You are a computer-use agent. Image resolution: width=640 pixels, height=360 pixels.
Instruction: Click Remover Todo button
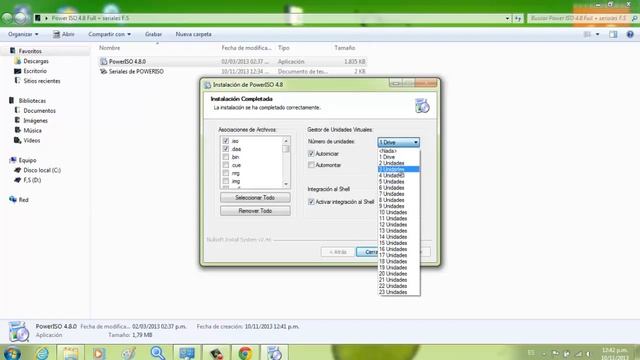click(x=255, y=211)
